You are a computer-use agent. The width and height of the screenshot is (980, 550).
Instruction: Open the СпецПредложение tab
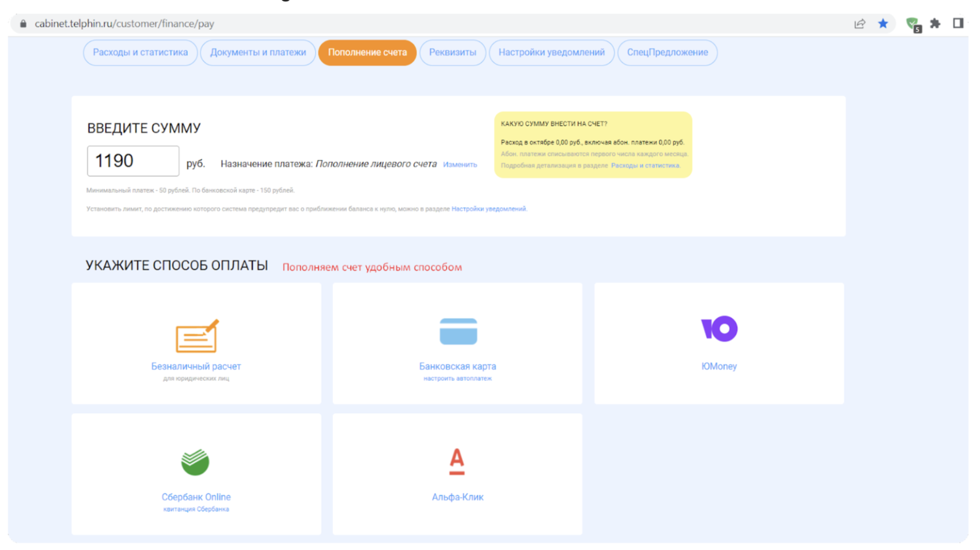click(x=667, y=52)
